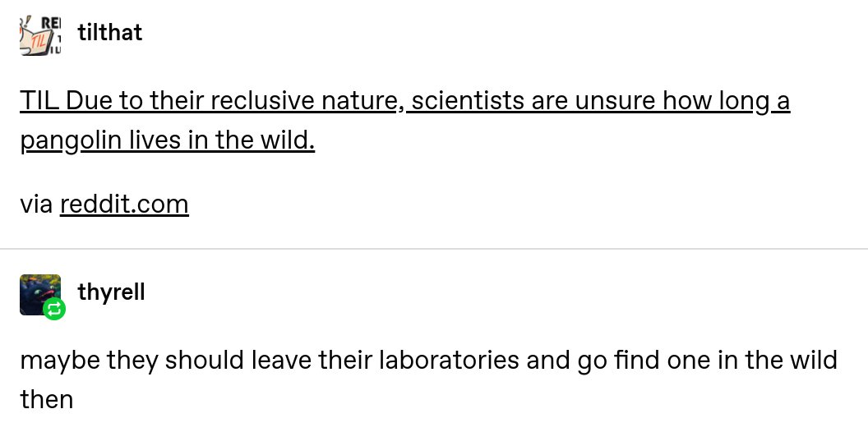Open the reddit.com source link
Screen dimensions: 868x432
point(124,204)
